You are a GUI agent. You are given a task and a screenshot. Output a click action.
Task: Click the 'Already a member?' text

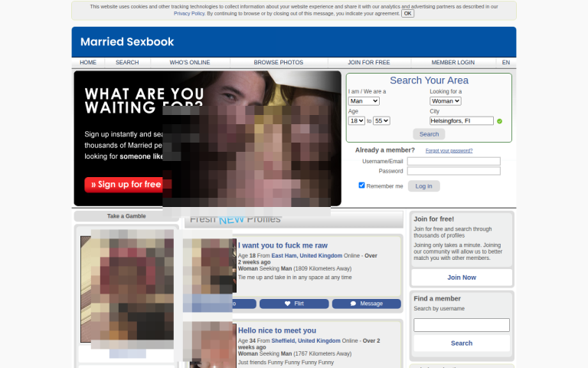click(385, 150)
